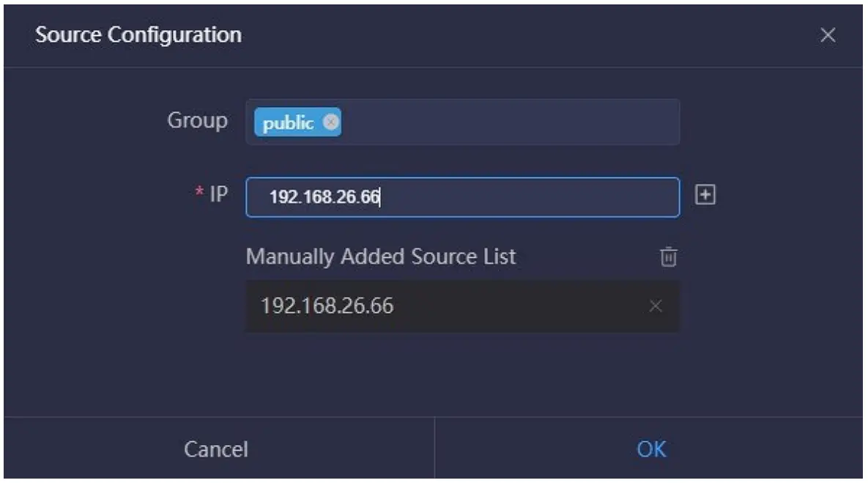Confirm with the OK button
Screen dimensions: 868x483
pyautogui.click(x=651, y=449)
